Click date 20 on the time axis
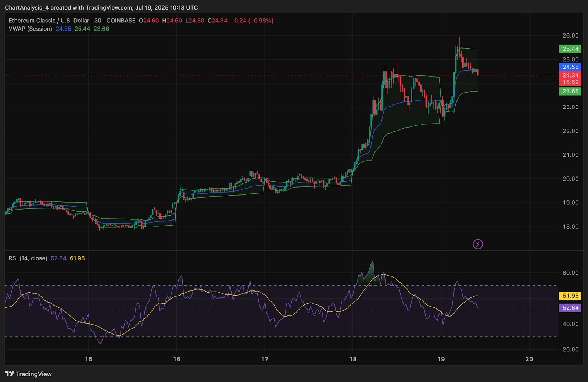The width and height of the screenshot is (588, 382). point(529,359)
